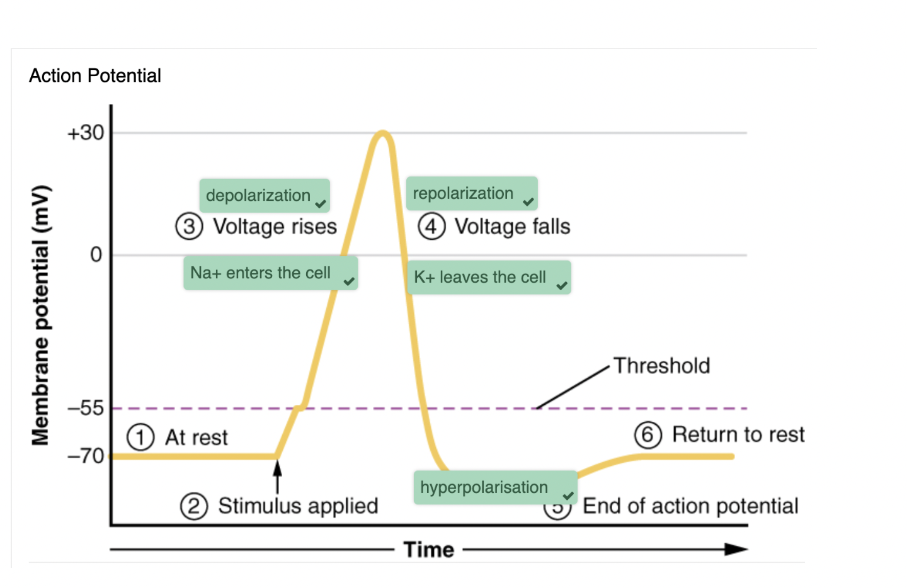Click checkmark beside K+ leaves the cell

[562, 286]
